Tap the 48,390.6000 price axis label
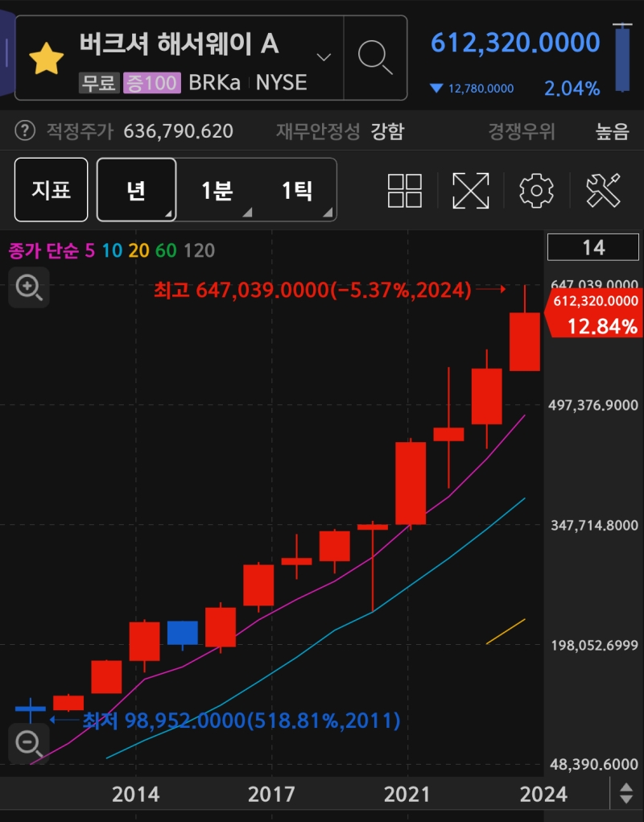This screenshot has width=644, height=822. click(594, 764)
